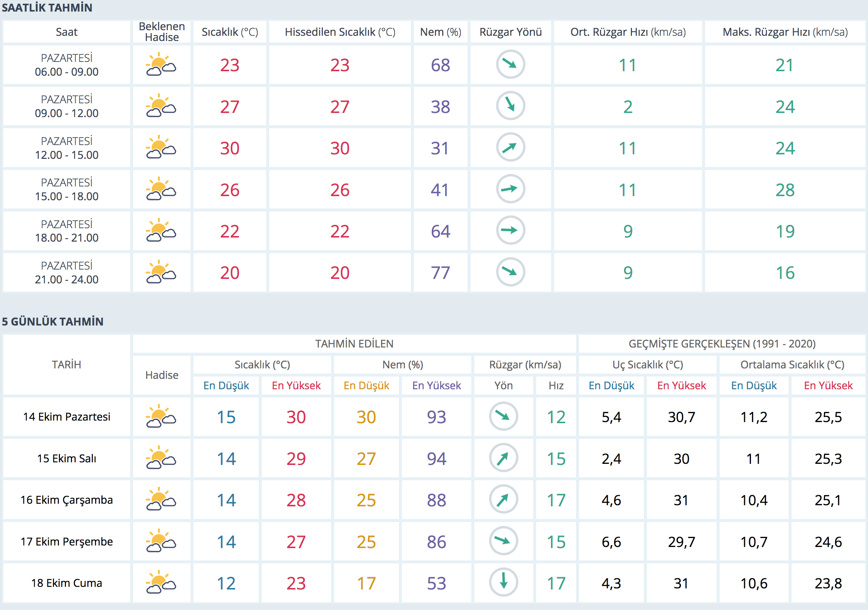Select the weather icon for 21.00-24.00 slot
868x610 pixels.
pyautogui.click(x=161, y=271)
